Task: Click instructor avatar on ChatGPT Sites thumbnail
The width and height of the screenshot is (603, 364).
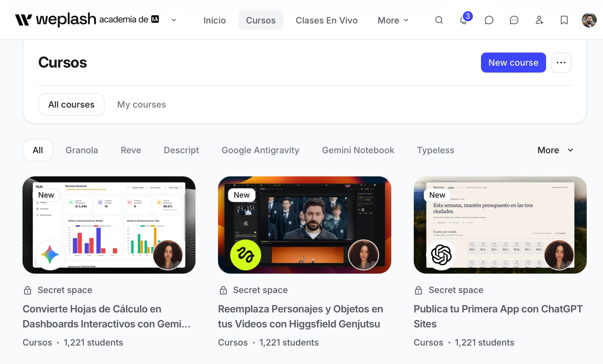Action: [x=559, y=255]
